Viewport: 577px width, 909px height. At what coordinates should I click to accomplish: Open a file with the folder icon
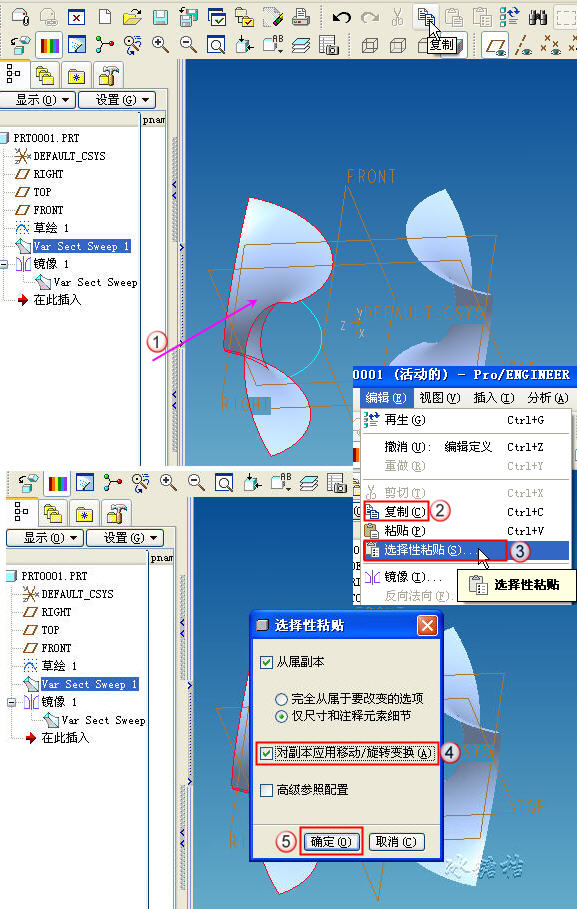132,17
